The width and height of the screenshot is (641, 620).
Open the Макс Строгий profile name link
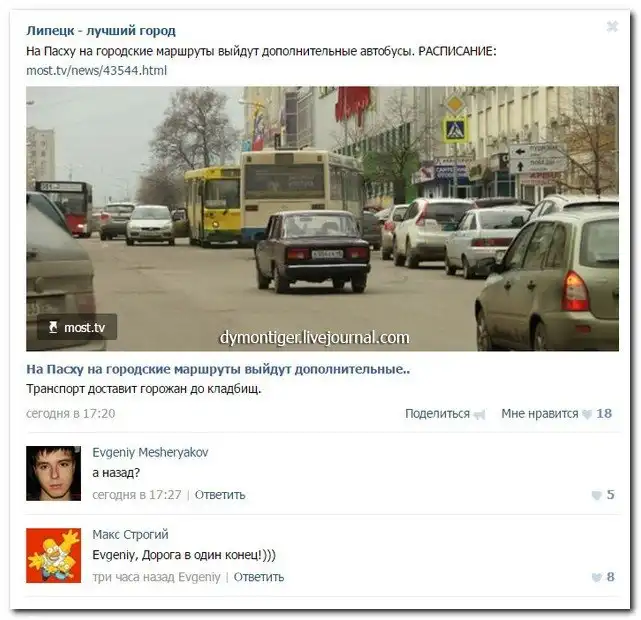(130, 535)
